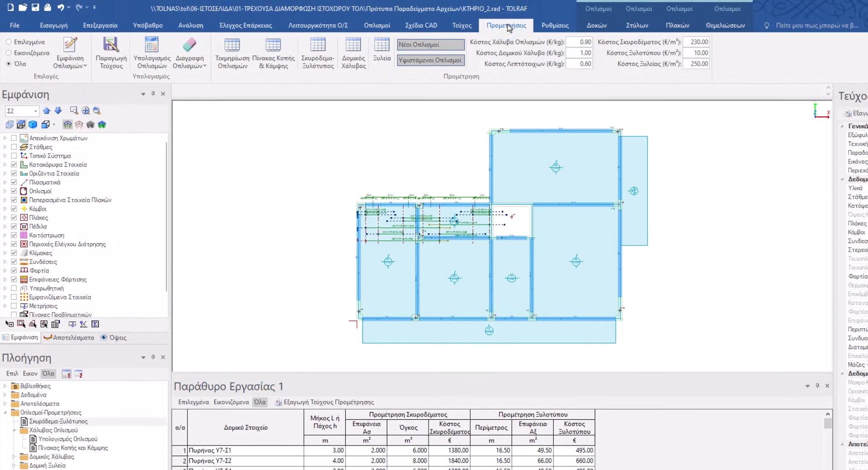Screen dimensions: 868x470
Task: Open the Διαγραφή Οπλισμών dropdown
Action: [x=190, y=66]
